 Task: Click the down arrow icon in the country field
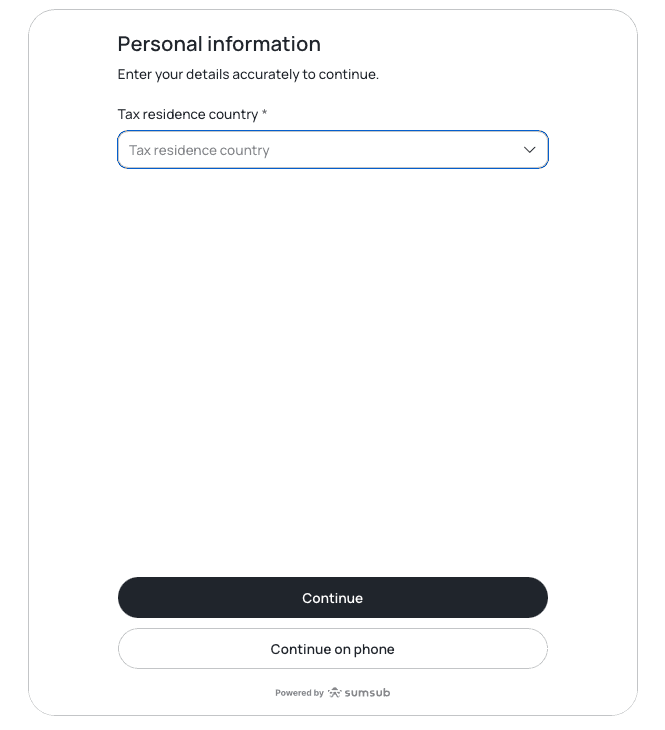point(530,150)
